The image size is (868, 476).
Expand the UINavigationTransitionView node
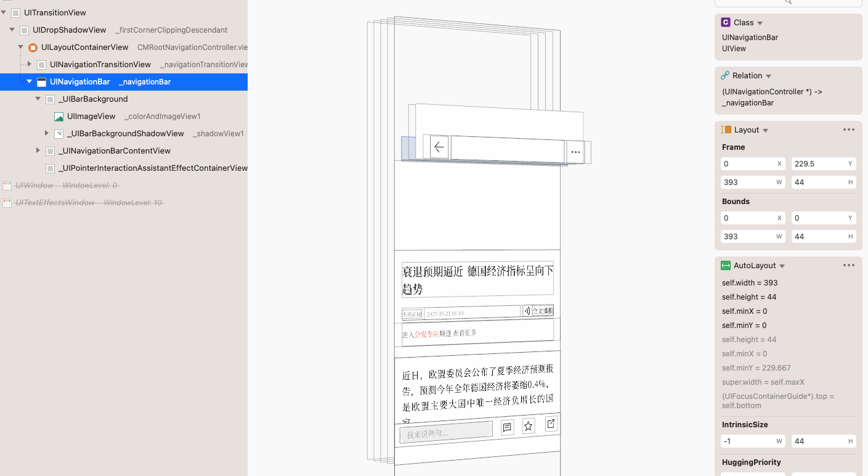[x=30, y=64]
